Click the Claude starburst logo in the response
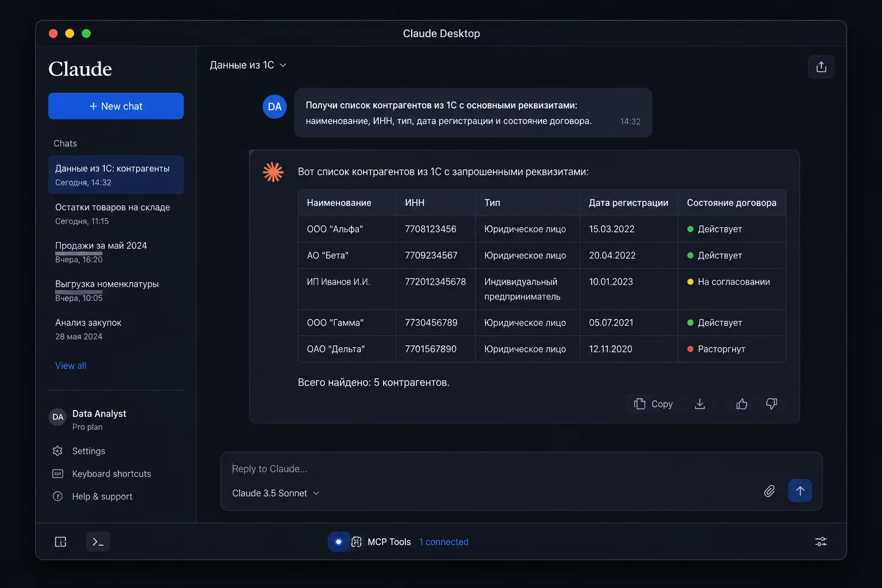The height and width of the screenshot is (588, 882). [273, 172]
